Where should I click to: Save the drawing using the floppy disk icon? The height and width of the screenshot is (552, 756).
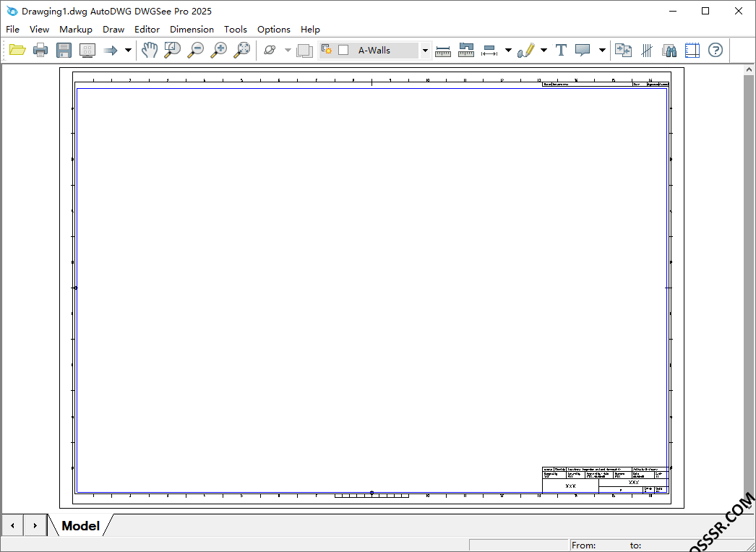tap(64, 50)
